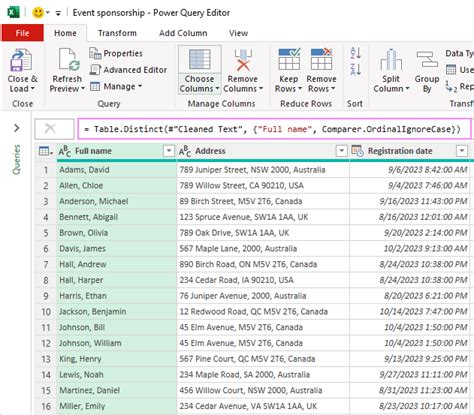Expand the Queries pane chevron
Screen dimensions: 474x415
click(17, 128)
